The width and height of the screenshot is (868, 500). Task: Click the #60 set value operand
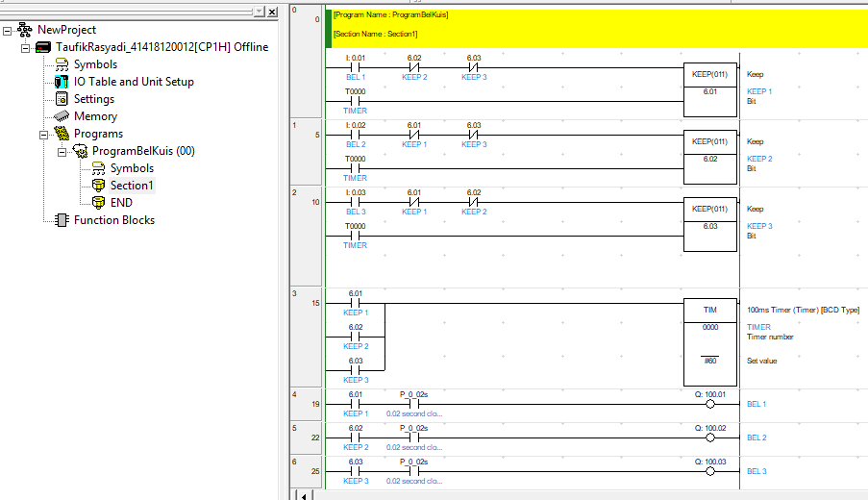pyautogui.click(x=710, y=361)
